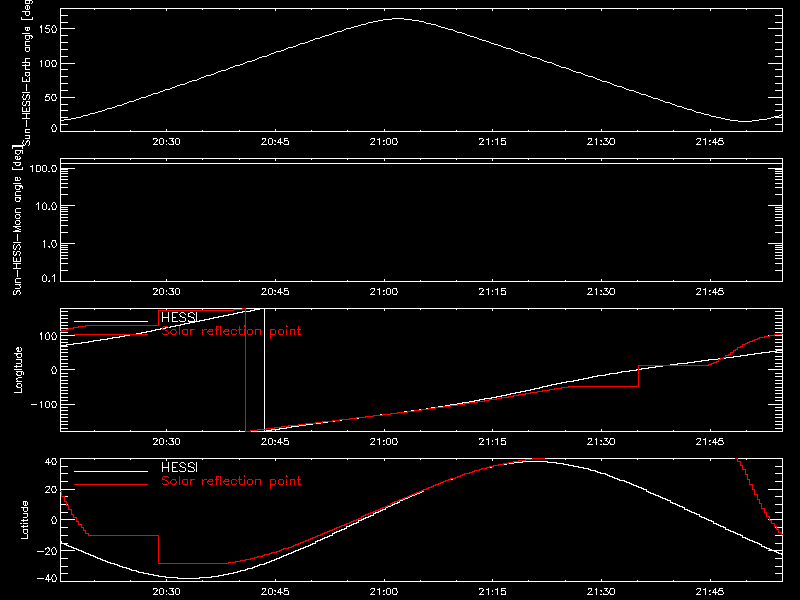The width and height of the screenshot is (800, 600).
Task: Click the 20:30 time label under Longitude plot
Action: [x=166, y=441]
